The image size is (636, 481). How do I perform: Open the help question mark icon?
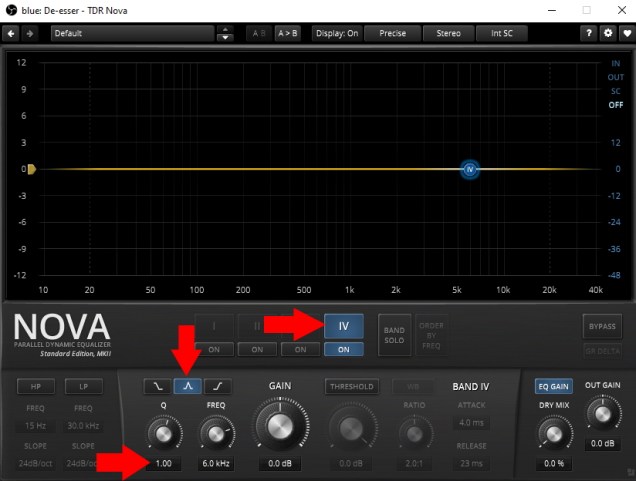(x=589, y=33)
